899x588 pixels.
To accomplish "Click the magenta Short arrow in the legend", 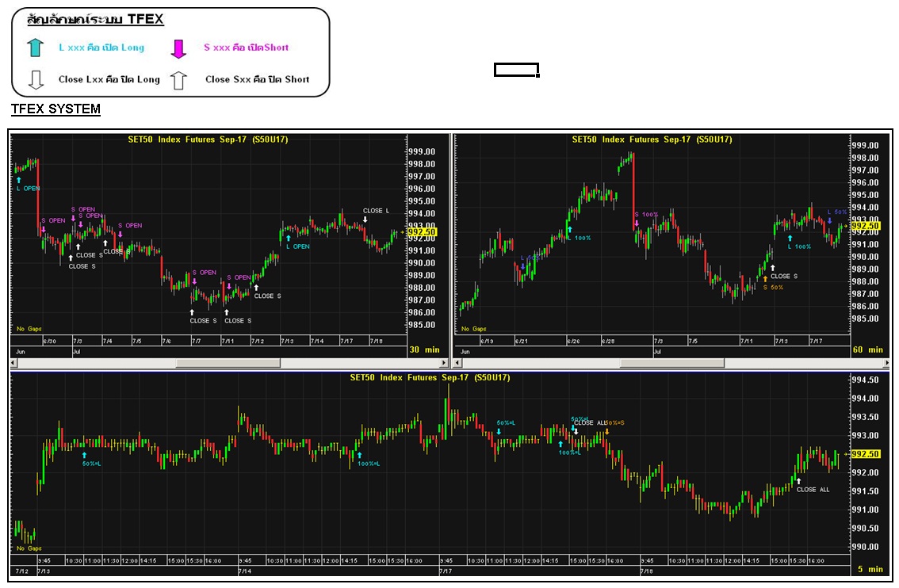I will pos(178,48).
